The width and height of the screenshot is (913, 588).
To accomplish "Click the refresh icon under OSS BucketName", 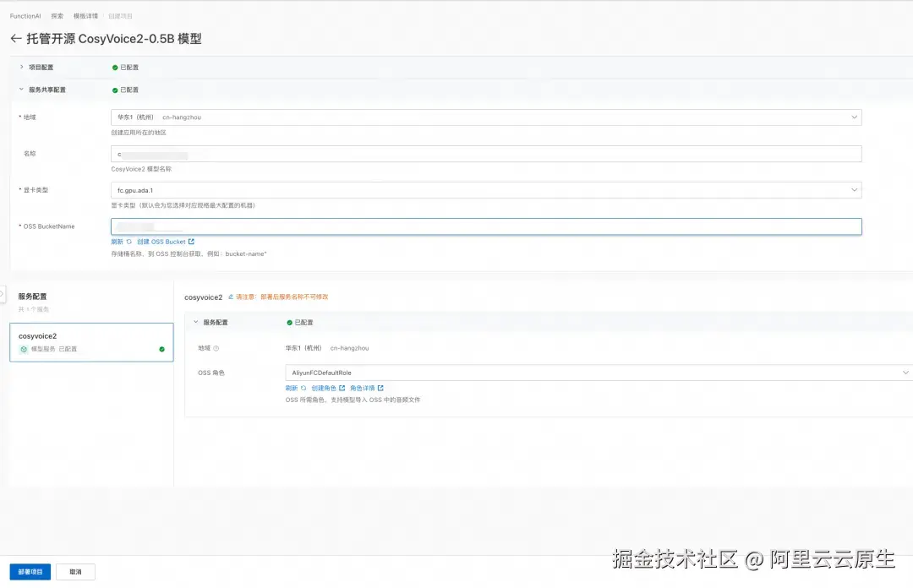I will click(x=128, y=242).
